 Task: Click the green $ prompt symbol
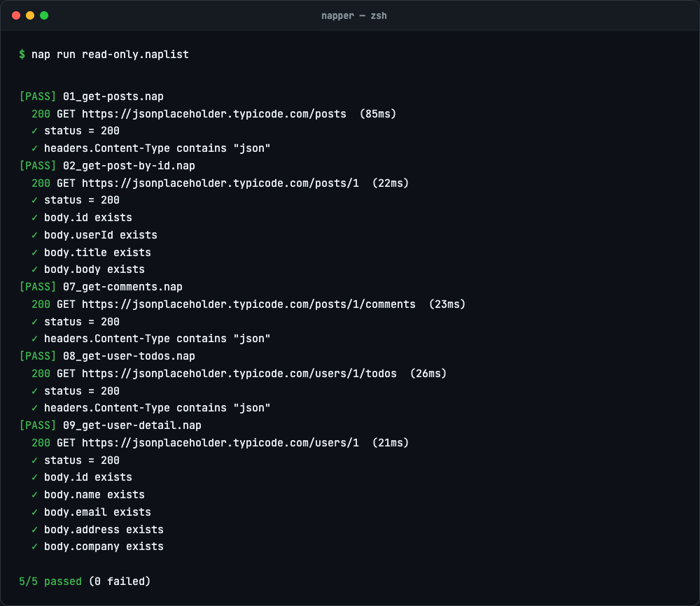tap(22, 55)
